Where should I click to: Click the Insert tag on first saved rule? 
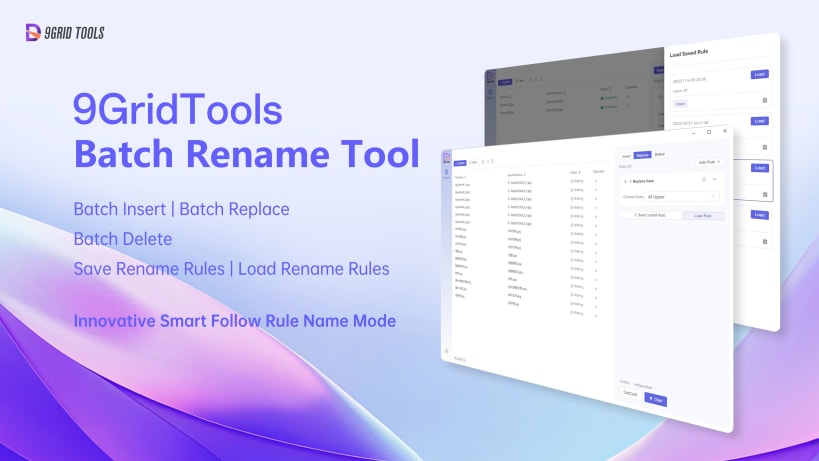click(x=680, y=103)
